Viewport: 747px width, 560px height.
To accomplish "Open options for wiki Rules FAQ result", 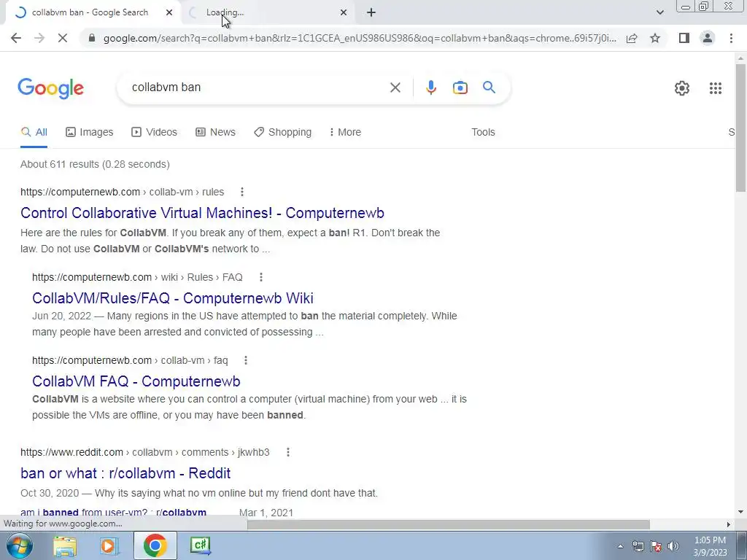I will [x=260, y=277].
